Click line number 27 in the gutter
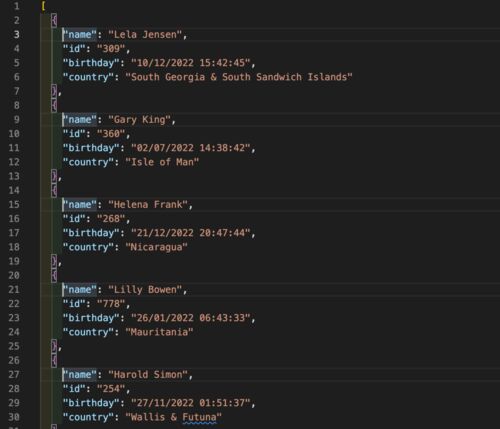Viewport: 500px width, 429px height. point(14,374)
